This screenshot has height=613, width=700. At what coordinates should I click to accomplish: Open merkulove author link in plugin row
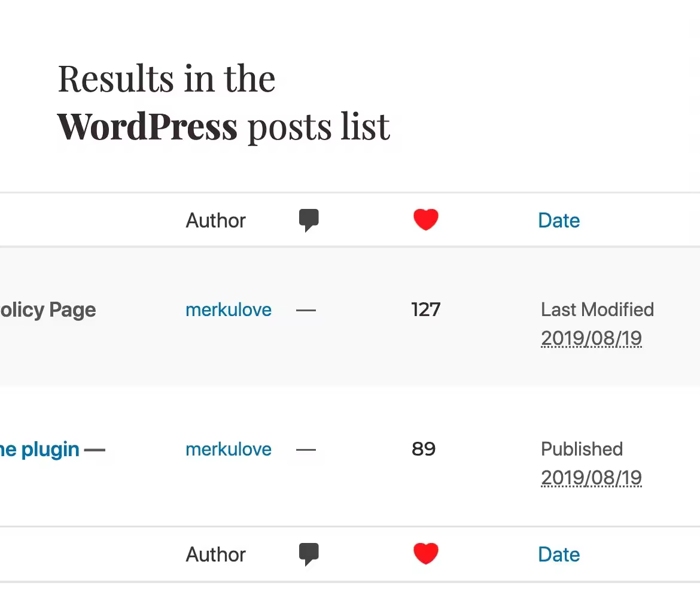(228, 449)
